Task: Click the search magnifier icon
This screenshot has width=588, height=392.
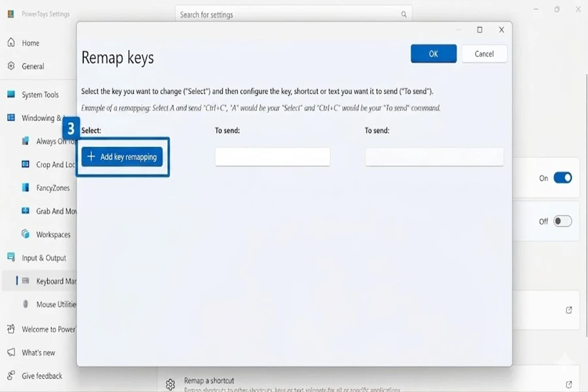Action: [x=404, y=14]
